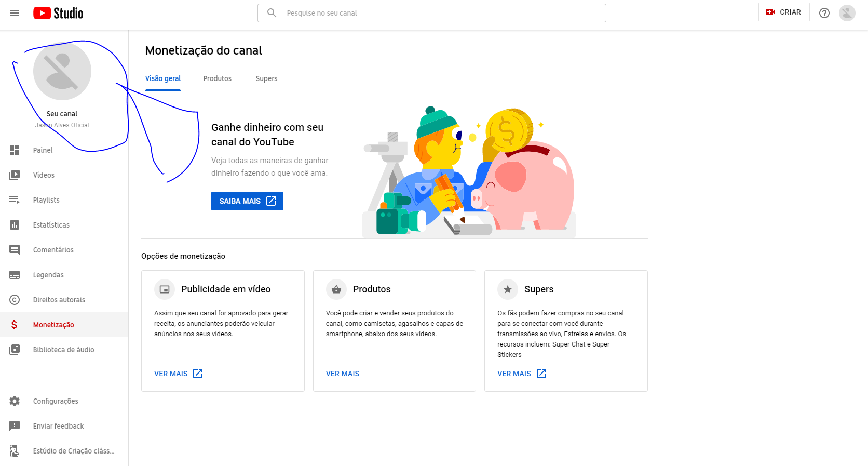Image resolution: width=868 pixels, height=466 pixels.
Task: Click the Monetização dollar sign icon
Action: [15, 325]
